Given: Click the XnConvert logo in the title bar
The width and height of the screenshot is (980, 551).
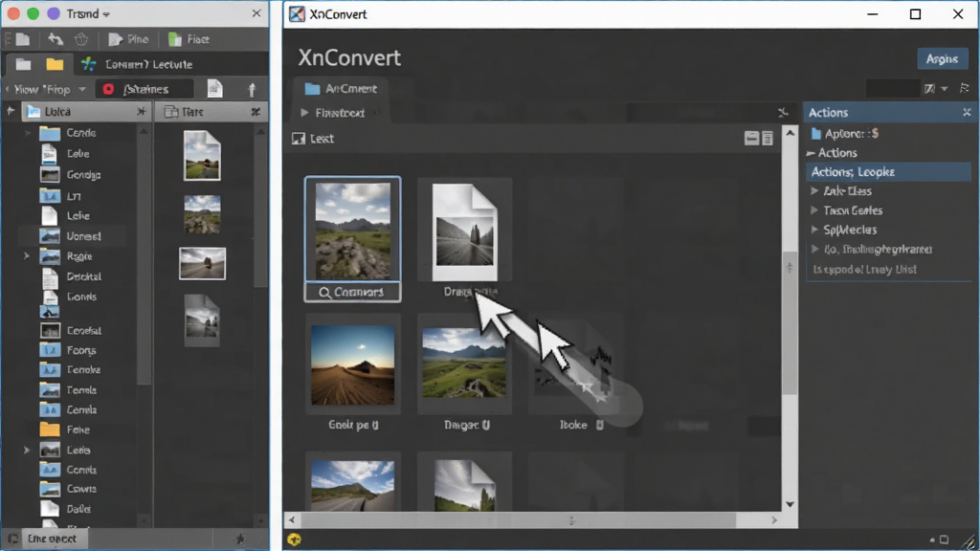Looking at the screenshot, I should point(297,13).
